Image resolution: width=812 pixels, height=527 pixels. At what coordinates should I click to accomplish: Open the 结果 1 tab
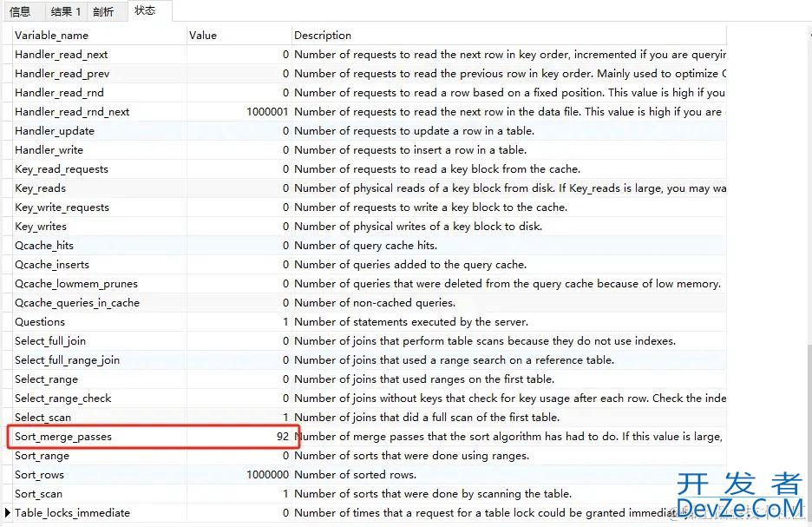pyautogui.click(x=66, y=11)
